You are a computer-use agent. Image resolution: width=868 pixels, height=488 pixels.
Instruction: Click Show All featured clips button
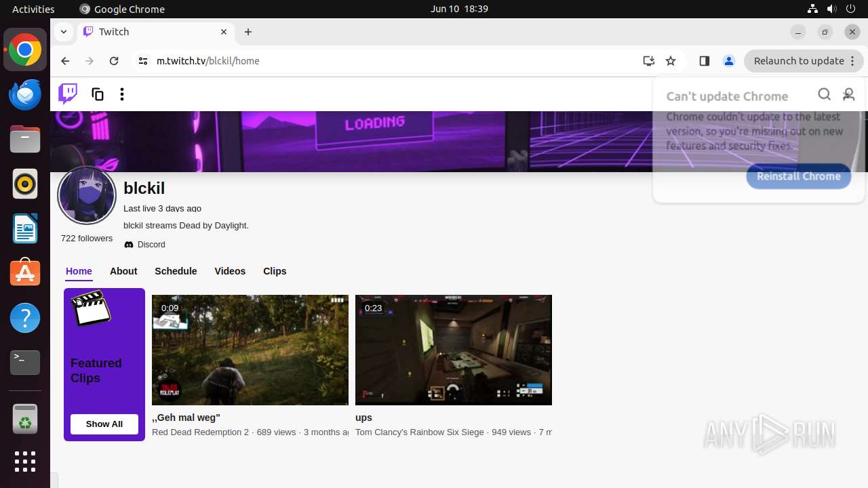pos(104,424)
